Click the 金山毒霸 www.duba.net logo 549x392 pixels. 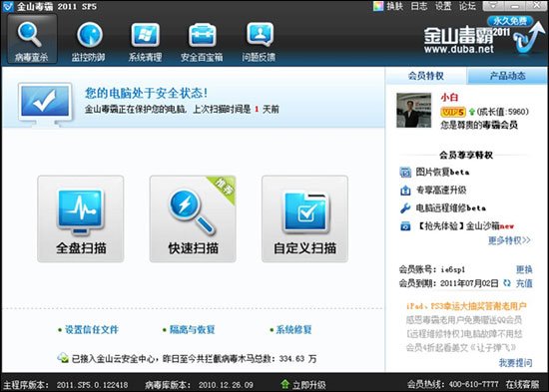point(466,40)
